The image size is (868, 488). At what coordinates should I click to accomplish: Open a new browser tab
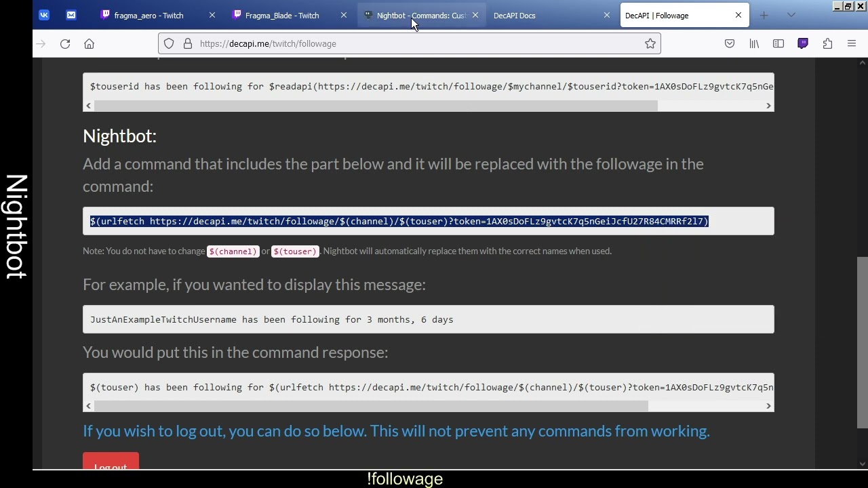pyautogui.click(x=764, y=15)
